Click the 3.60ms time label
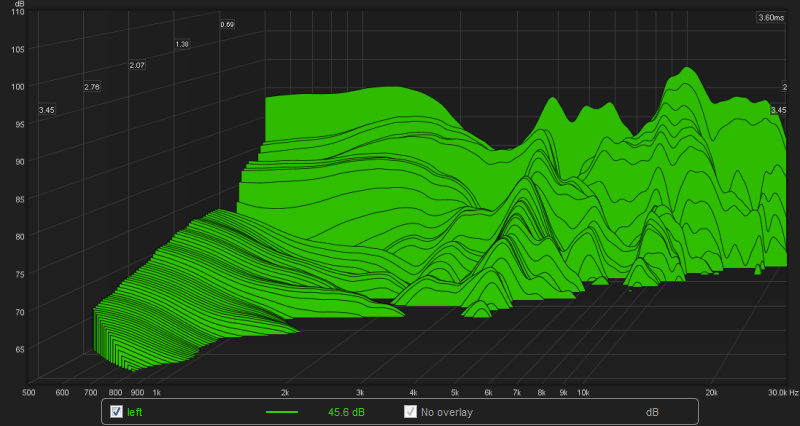This screenshot has height=426, width=800. pos(771,18)
